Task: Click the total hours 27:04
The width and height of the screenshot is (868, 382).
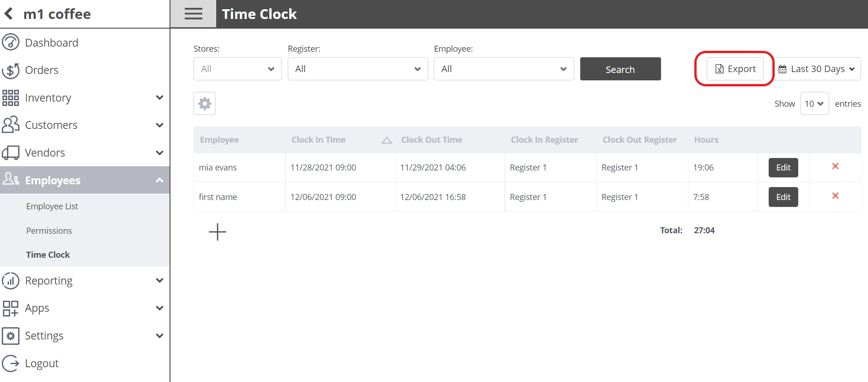Action: pos(704,230)
